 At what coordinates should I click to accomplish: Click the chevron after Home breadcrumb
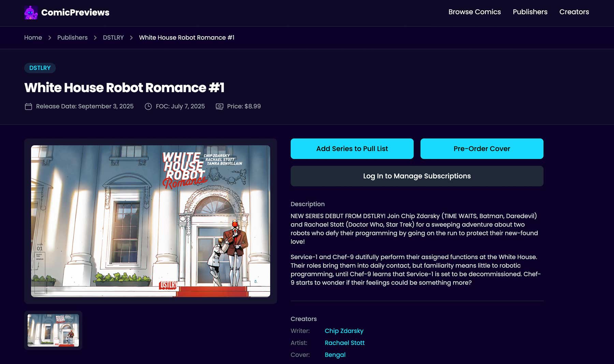50,38
